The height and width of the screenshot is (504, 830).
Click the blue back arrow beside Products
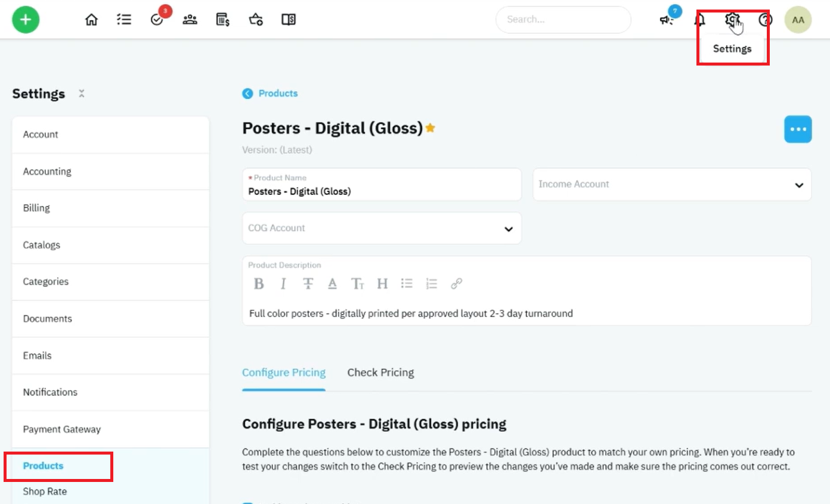[247, 94]
